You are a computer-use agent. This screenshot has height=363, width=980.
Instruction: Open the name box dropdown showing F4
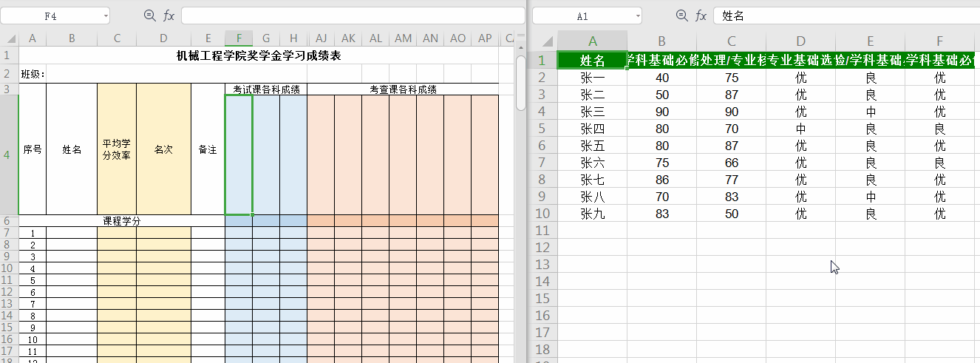[x=105, y=16]
